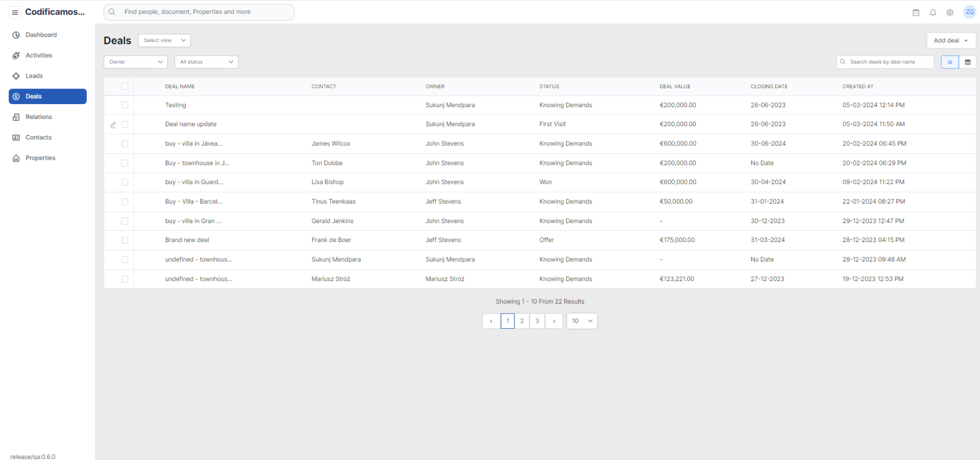Open the notifications bell
Screen dimensions: 980x460
(933, 12)
